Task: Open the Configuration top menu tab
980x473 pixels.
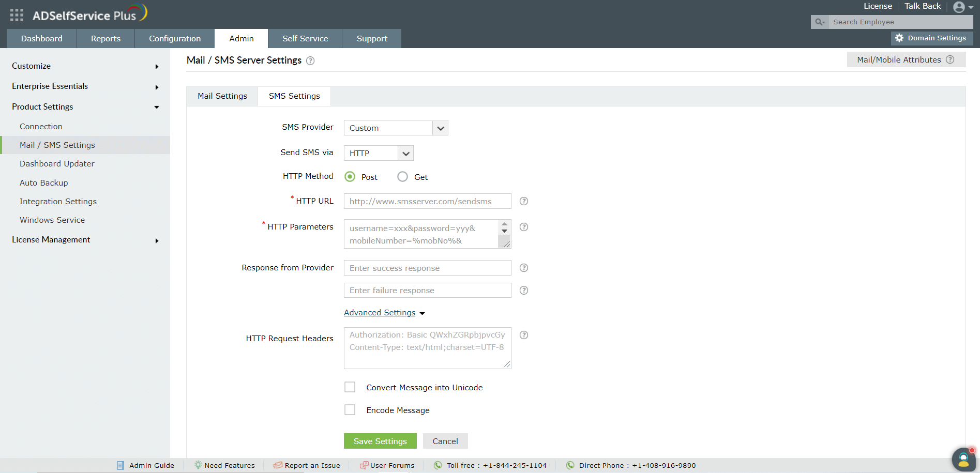Action: pyautogui.click(x=175, y=39)
